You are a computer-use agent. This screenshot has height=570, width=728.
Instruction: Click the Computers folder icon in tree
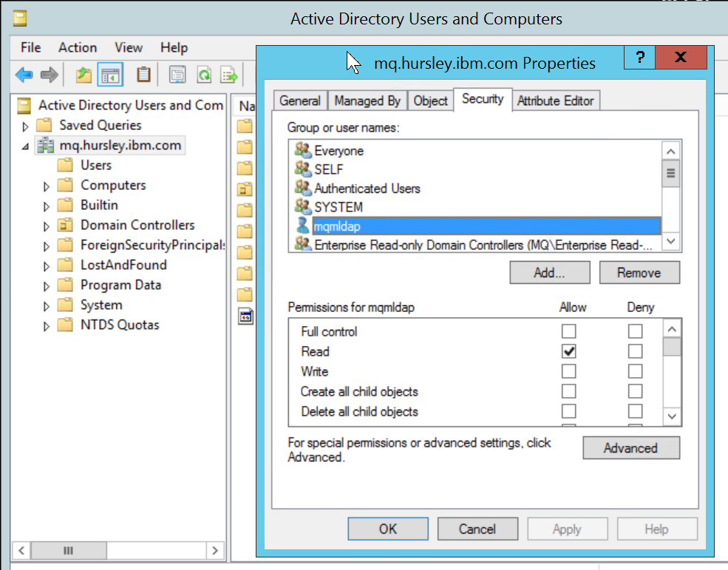click(66, 185)
